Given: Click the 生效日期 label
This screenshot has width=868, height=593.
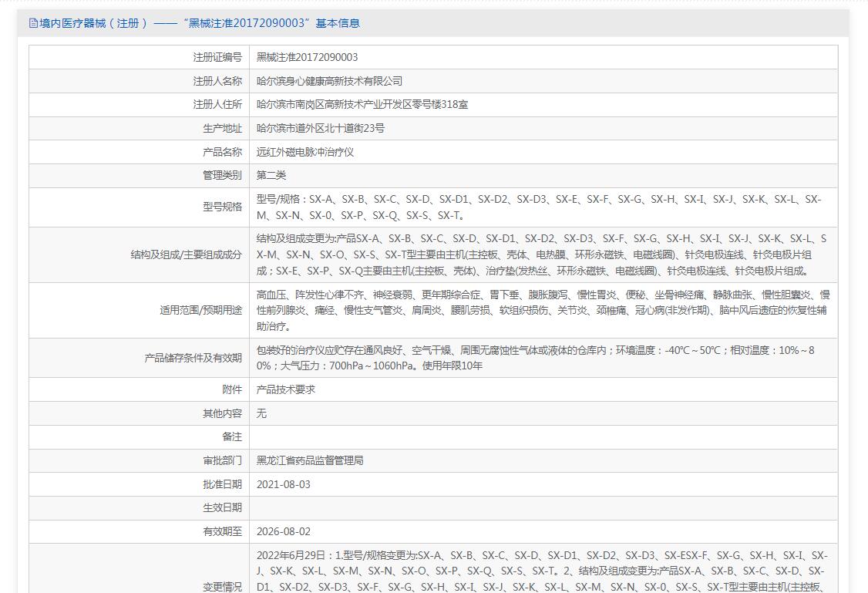Looking at the screenshot, I should click(x=222, y=507).
